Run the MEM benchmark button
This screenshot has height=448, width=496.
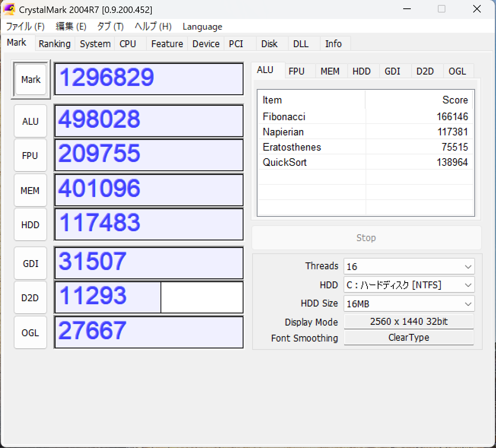coord(30,191)
